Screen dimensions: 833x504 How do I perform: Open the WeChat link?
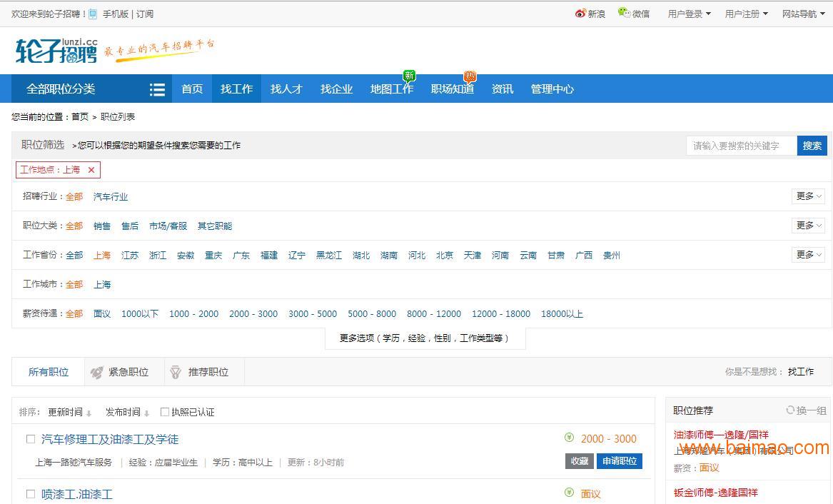click(x=634, y=14)
